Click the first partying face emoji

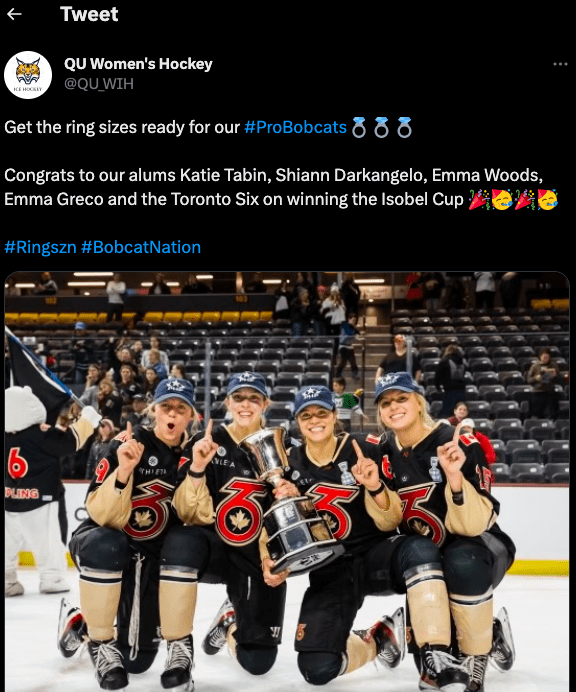[x=502, y=199]
